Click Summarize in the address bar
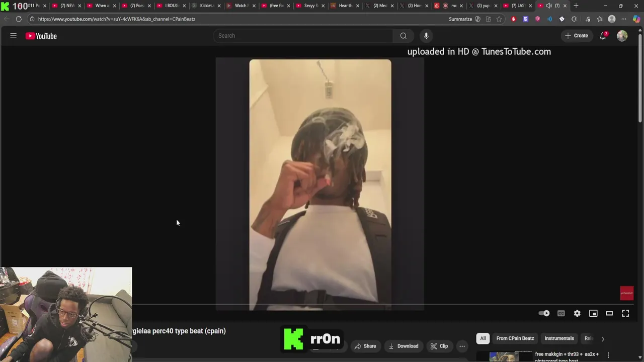This screenshot has width=644, height=362. coord(460,19)
